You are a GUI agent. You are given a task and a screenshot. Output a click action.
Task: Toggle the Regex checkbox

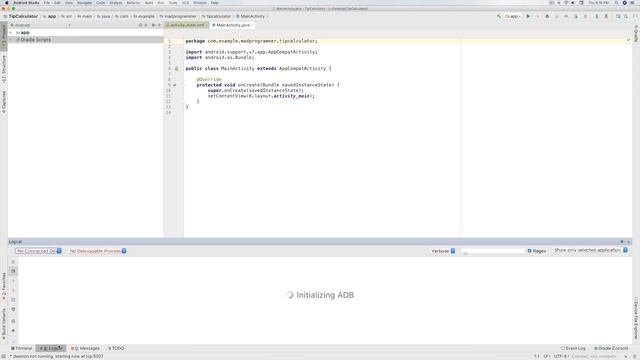pyautogui.click(x=529, y=251)
